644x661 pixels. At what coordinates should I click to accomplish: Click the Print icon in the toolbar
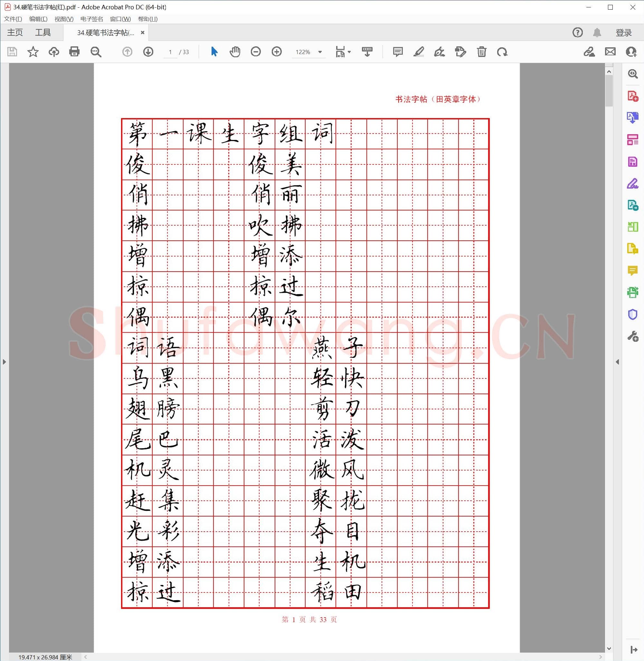click(x=74, y=52)
